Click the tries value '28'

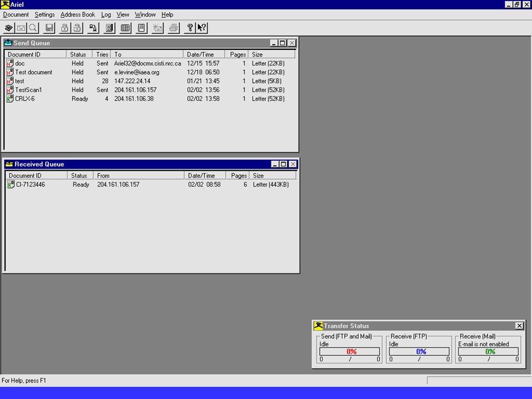click(x=105, y=81)
